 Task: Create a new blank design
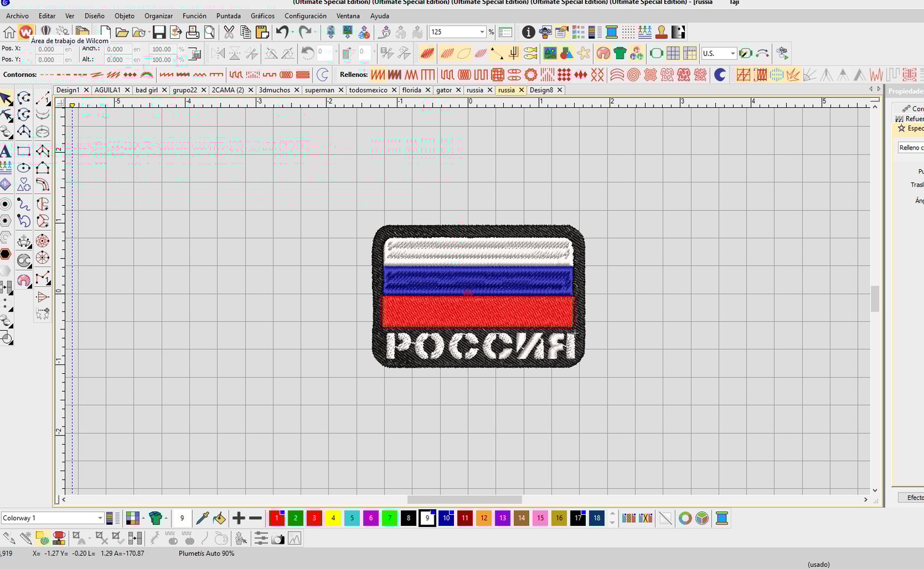click(105, 32)
